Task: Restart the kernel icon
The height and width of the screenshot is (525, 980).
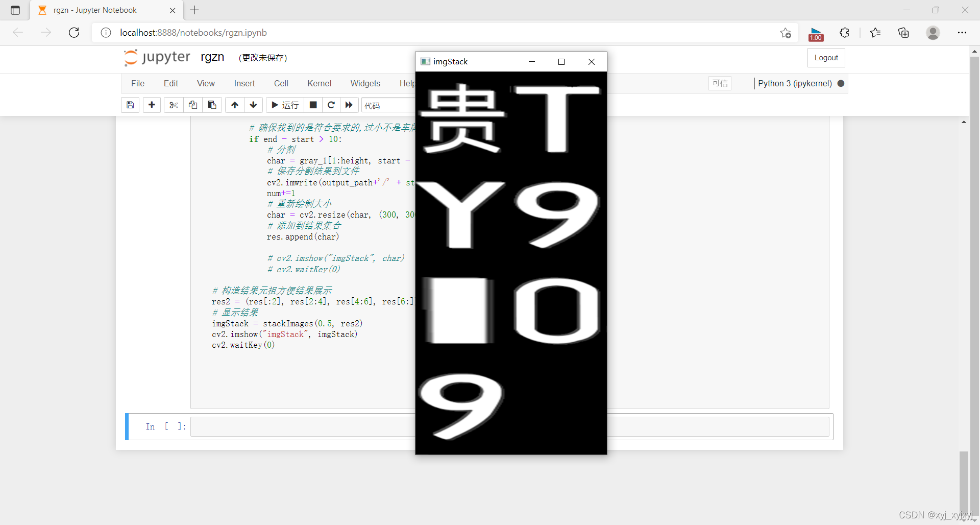Action: point(331,105)
